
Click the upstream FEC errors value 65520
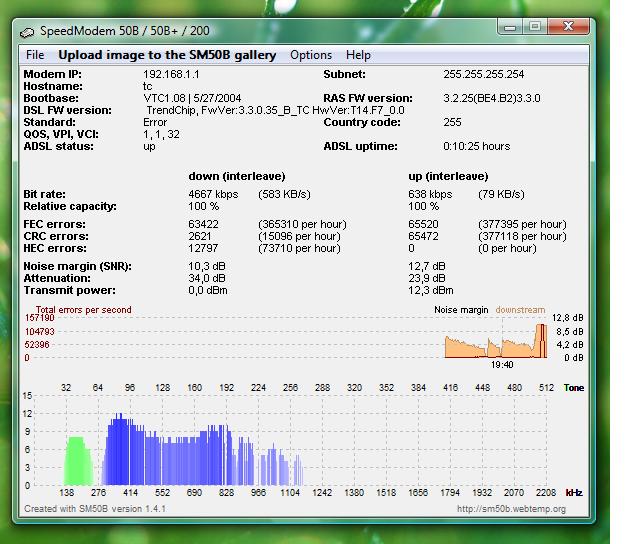coord(423,224)
